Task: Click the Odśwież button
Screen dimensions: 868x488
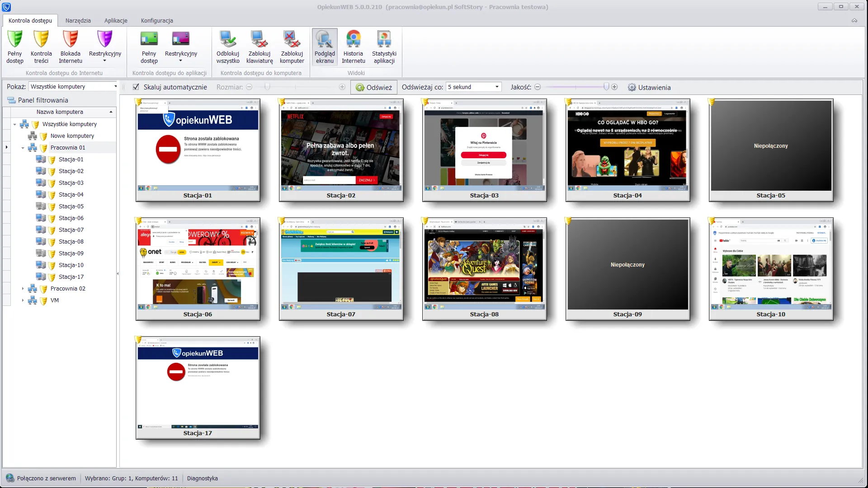Action: [374, 87]
